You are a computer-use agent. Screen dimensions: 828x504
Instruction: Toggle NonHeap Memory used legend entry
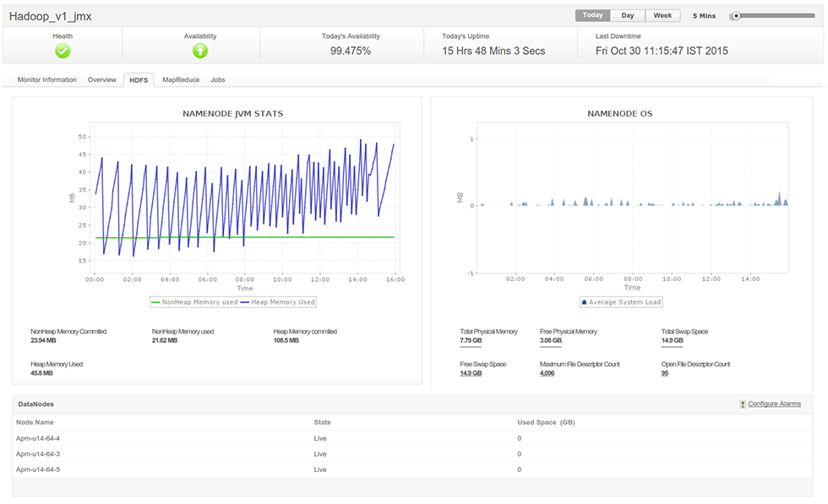[x=194, y=301]
